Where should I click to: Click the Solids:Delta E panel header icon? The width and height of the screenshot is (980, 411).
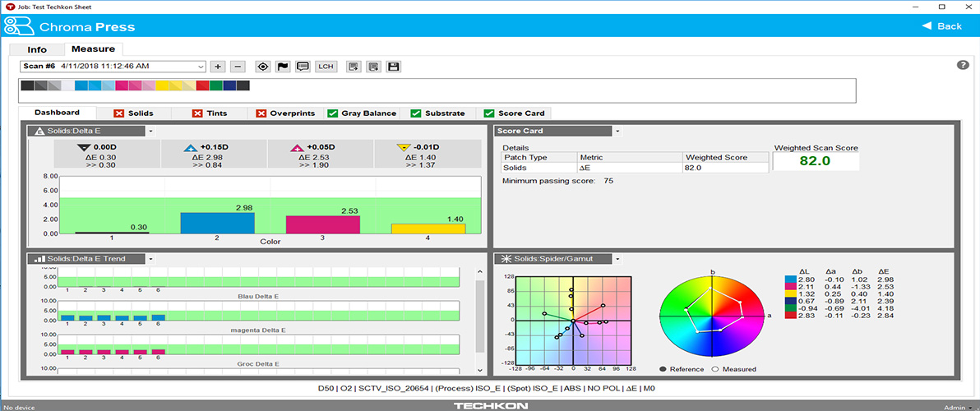(40, 132)
